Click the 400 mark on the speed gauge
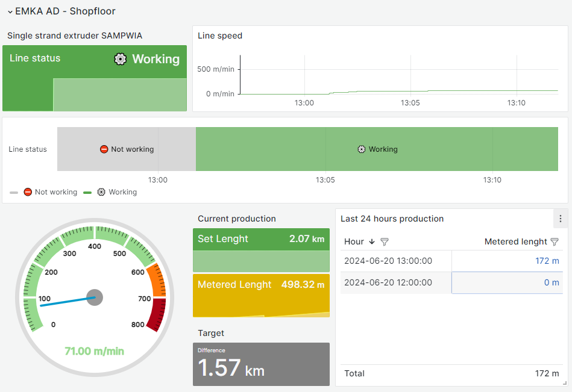Screen dimensions: 572x392 pyautogui.click(x=95, y=246)
